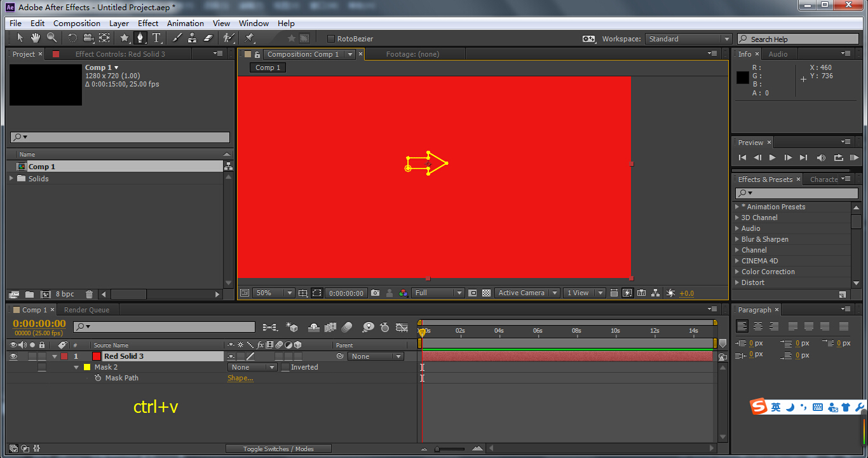Expand the Solids folder in Project panel
Image resolution: width=868 pixels, height=458 pixels.
pyautogui.click(x=12, y=179)
